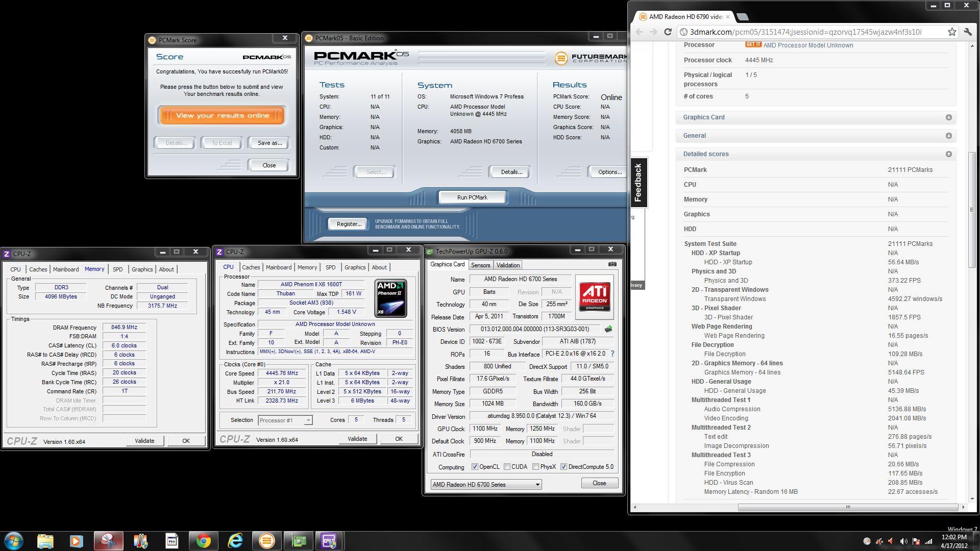Click the BIOS save chip icon in GPU-Z
The height and width of the screenshot is (551, 980).
click(x=608, y=329)
